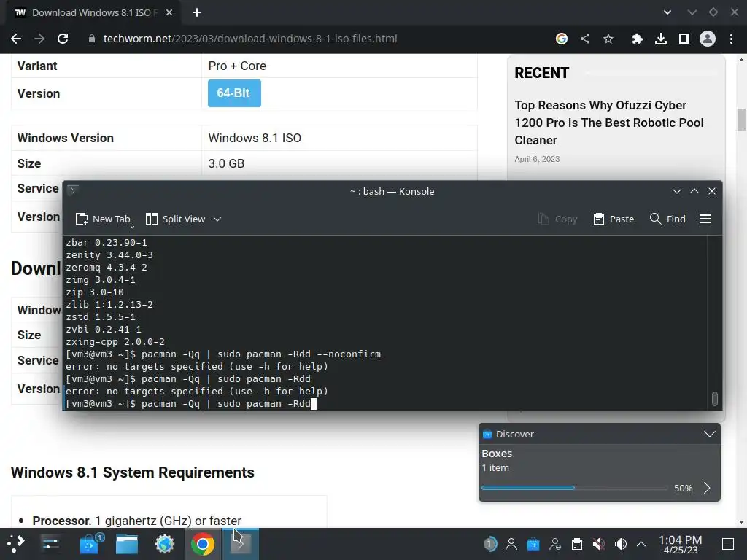Go forward in Chrome
Image resolution: width=747 pixels, height=560 pixels.
pos(39,39)
